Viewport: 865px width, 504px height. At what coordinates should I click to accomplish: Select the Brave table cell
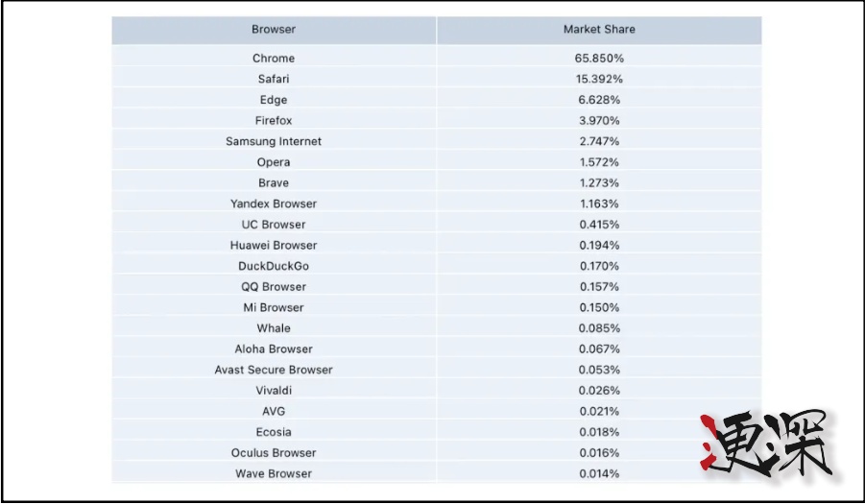click(274, 183)
